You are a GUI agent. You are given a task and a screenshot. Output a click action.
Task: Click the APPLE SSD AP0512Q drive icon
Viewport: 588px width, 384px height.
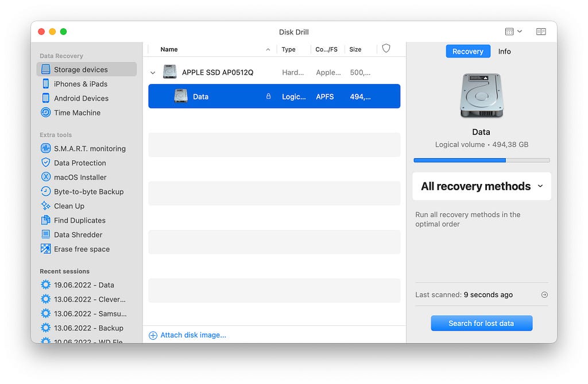(170, 72)
